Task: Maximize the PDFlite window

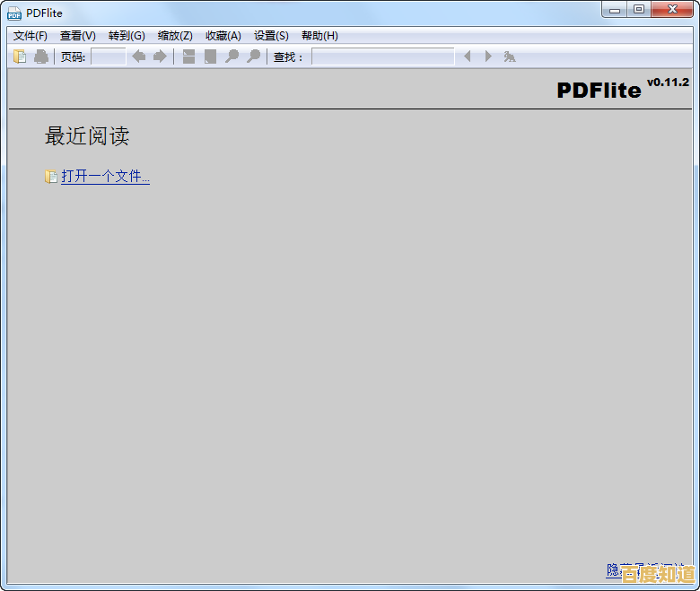Action: (639, 9)
